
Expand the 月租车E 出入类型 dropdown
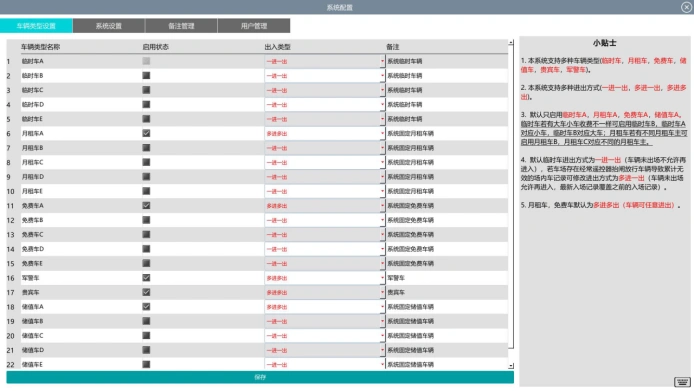pos(382,191)
